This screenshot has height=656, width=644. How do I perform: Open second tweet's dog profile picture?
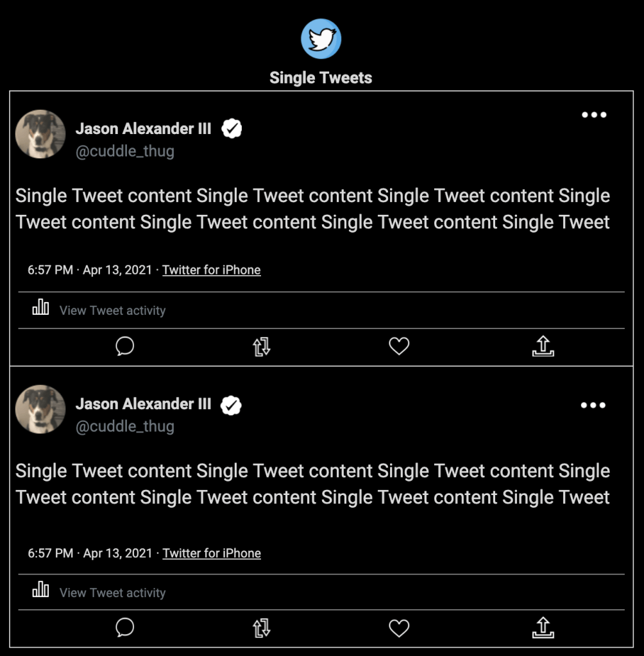tap(40, 410)
